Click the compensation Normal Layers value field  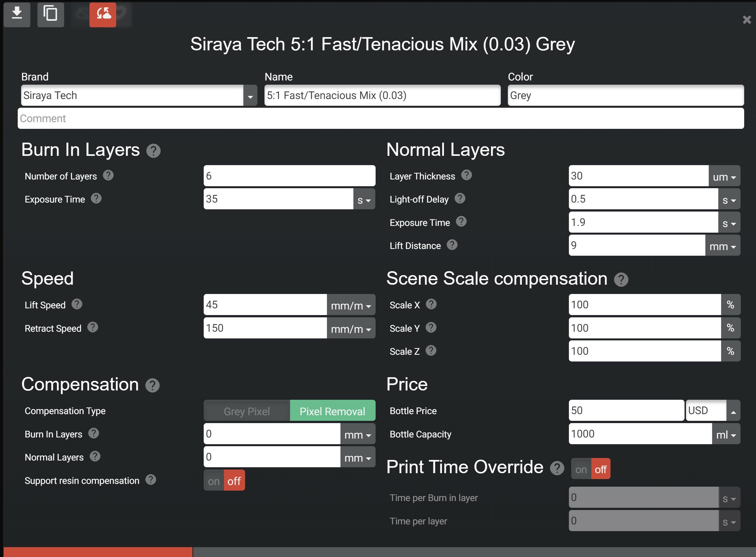[x=272, y=457]
